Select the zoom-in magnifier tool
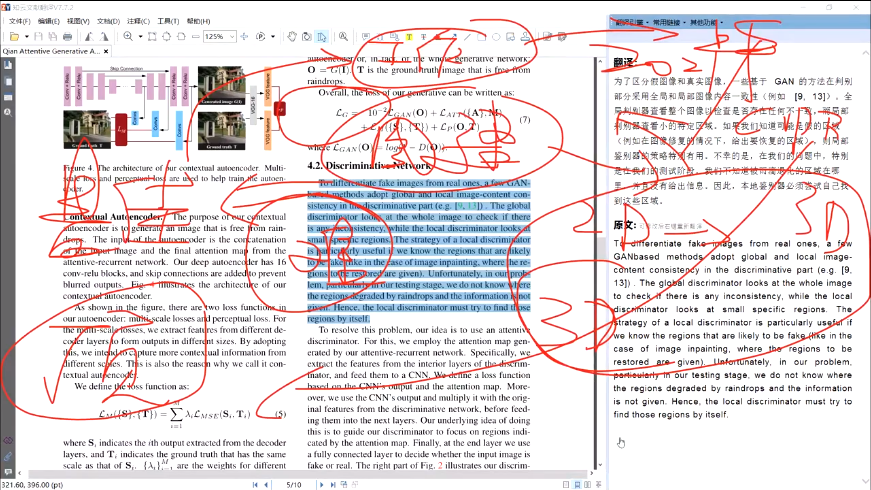Image resolution: width=871 pixels, height=490 pixels. pyautogui.click(x=128, y=37)
